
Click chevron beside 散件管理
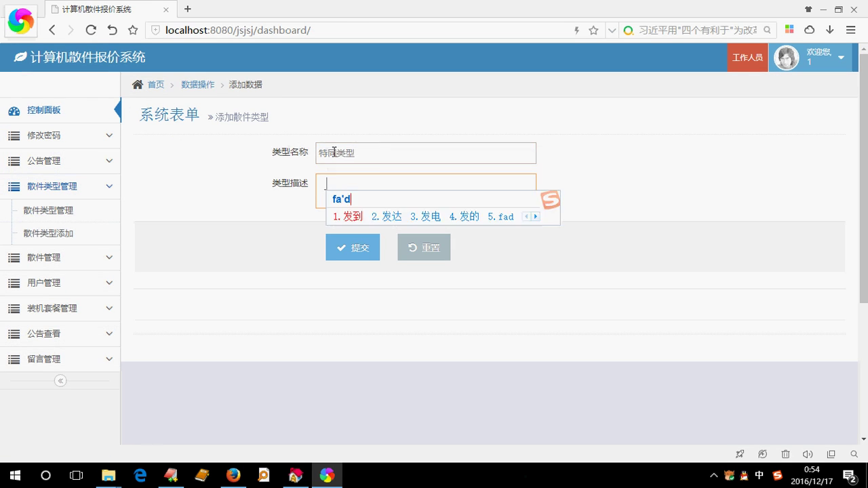[109, 258]
